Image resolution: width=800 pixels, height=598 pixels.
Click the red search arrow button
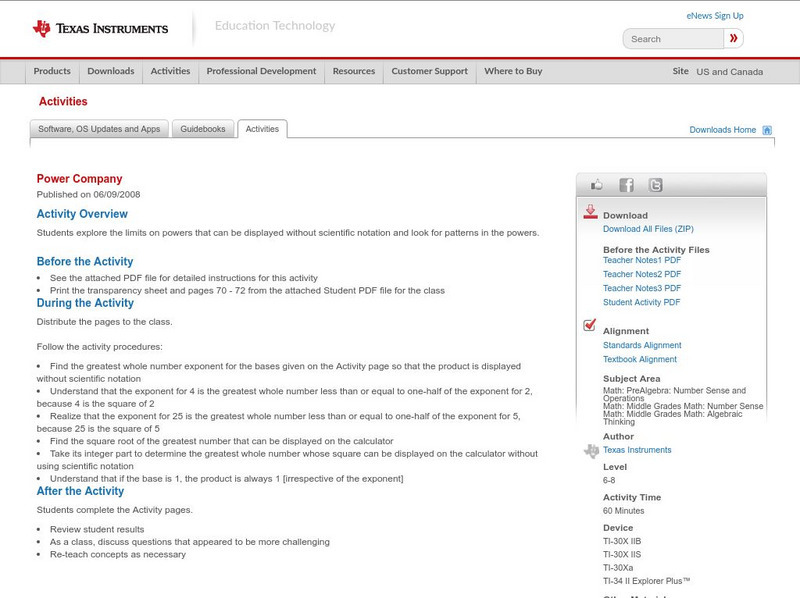[733, 38]
